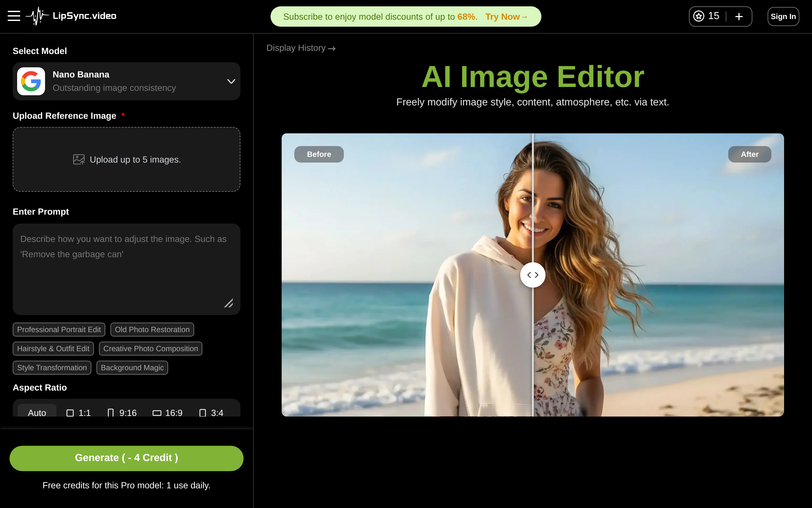The height and width of the screenshot is (508, 812).
Task: Choose Background Magic preset
Action: click(132, 368)
